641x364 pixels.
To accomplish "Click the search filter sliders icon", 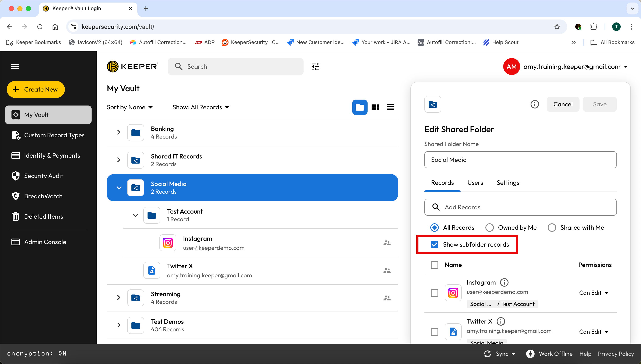I will coord(315,67).
